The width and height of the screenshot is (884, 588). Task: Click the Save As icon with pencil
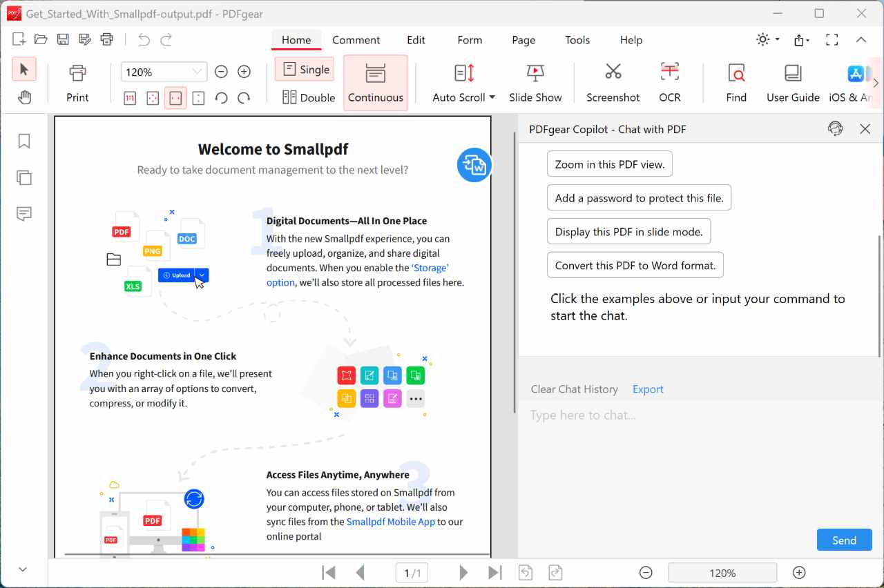[85, 39]
